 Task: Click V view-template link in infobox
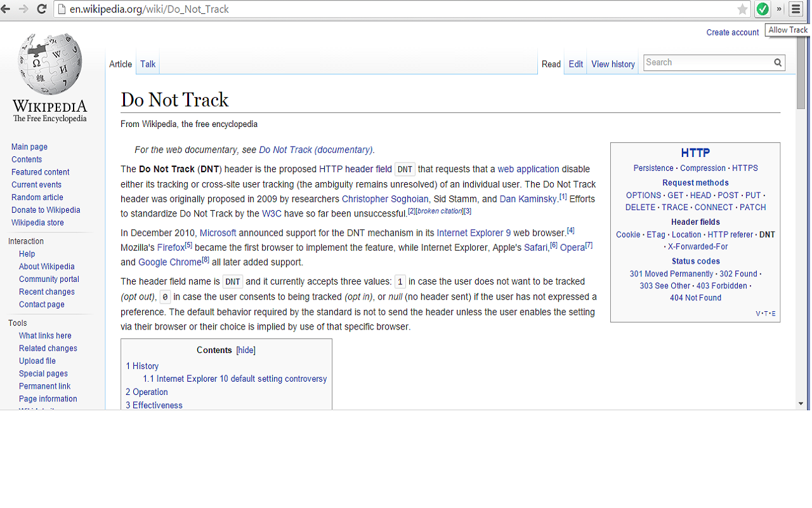758,314
